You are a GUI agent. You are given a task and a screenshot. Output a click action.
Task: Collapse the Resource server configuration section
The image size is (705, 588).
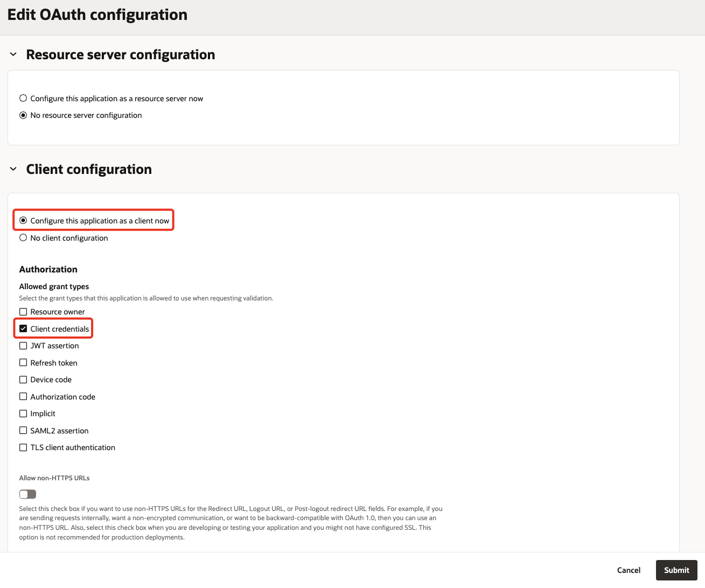tap(13, 54)
